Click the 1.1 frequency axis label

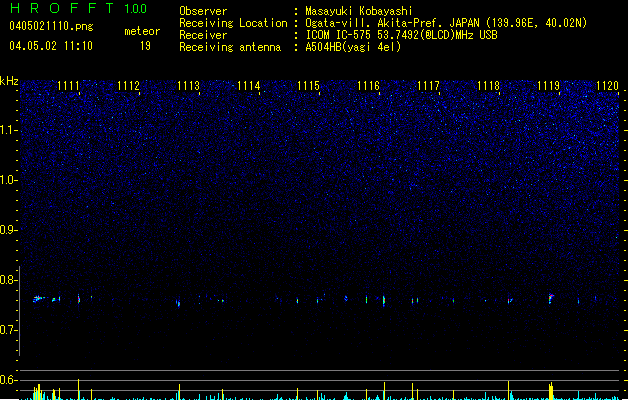point(9,130)
